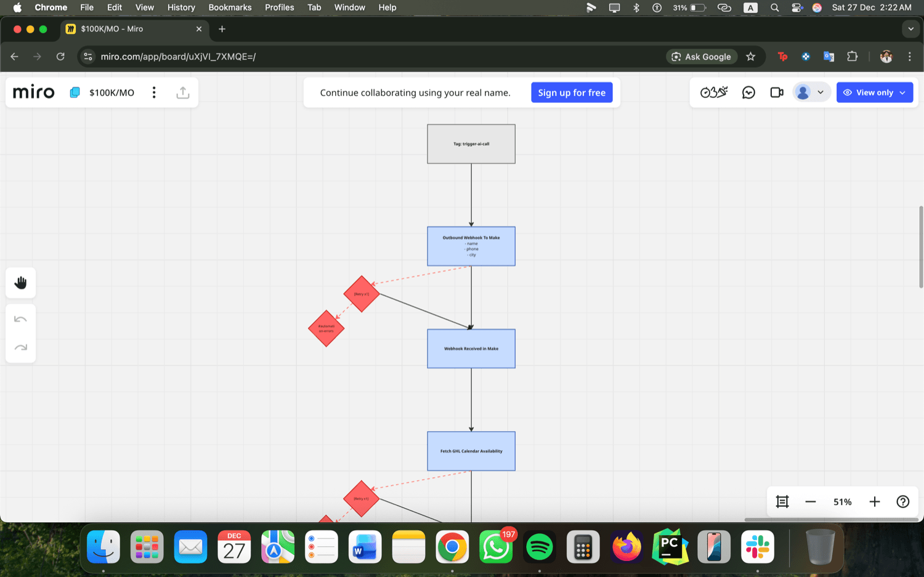Select the Outbound Webhook To Make box

click(471, 246)
